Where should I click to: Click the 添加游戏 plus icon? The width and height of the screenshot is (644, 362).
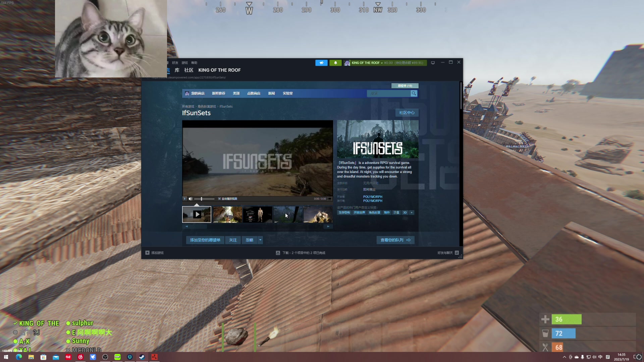(x=147, y=253)
